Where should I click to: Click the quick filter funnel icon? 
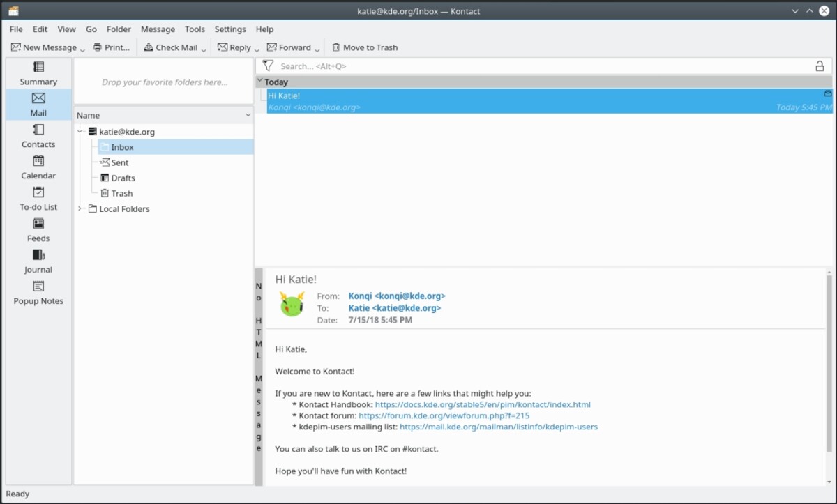click(268, 66)
